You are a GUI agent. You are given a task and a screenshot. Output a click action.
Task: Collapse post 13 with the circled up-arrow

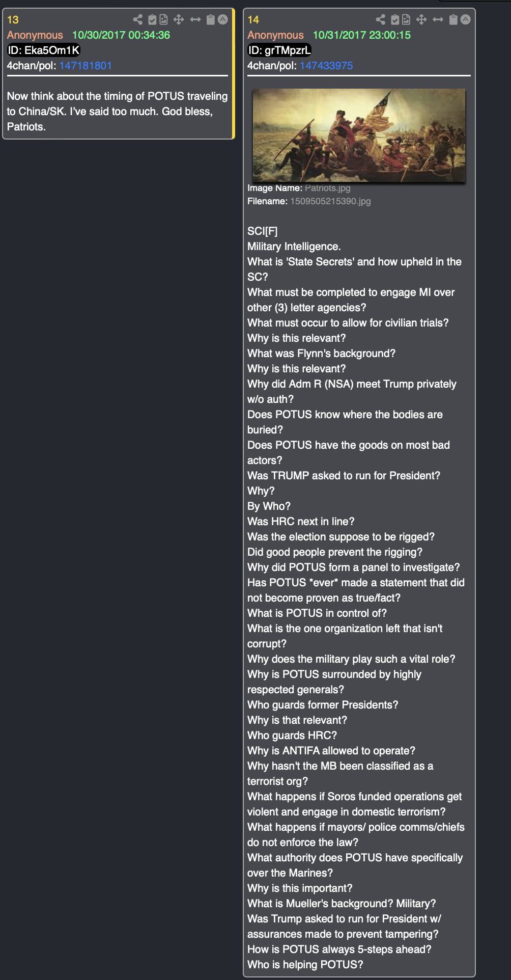223,19
